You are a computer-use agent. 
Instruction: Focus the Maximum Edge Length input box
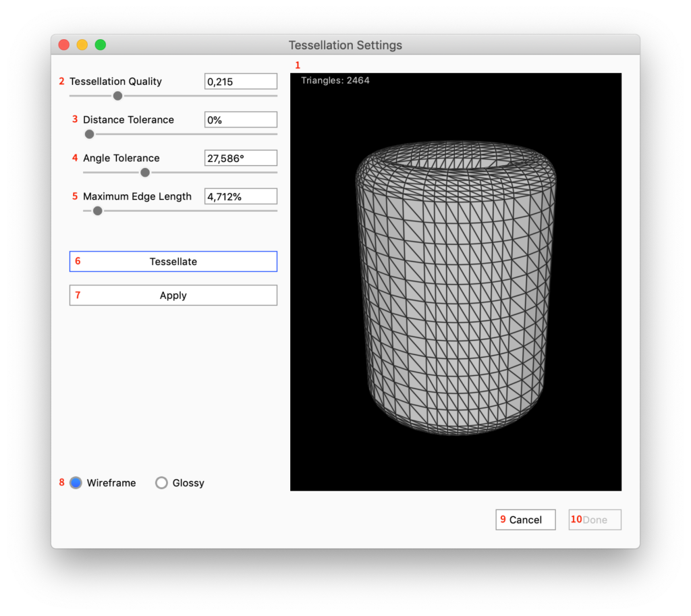click(x=240, y=197)
